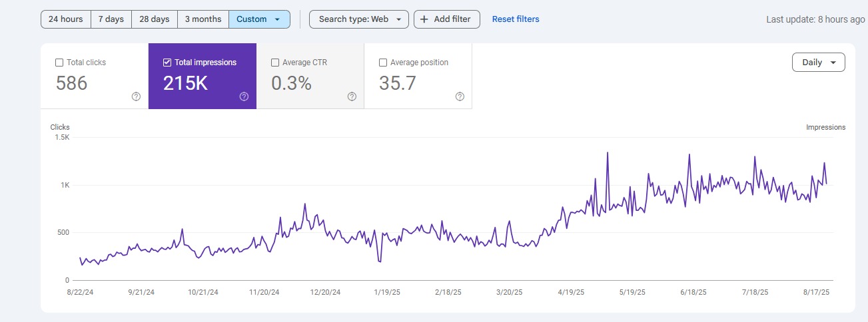Click the plus icon for Add filter
Image resolution: width=868 pixels, height=322 pixels.
coord(424,19)
